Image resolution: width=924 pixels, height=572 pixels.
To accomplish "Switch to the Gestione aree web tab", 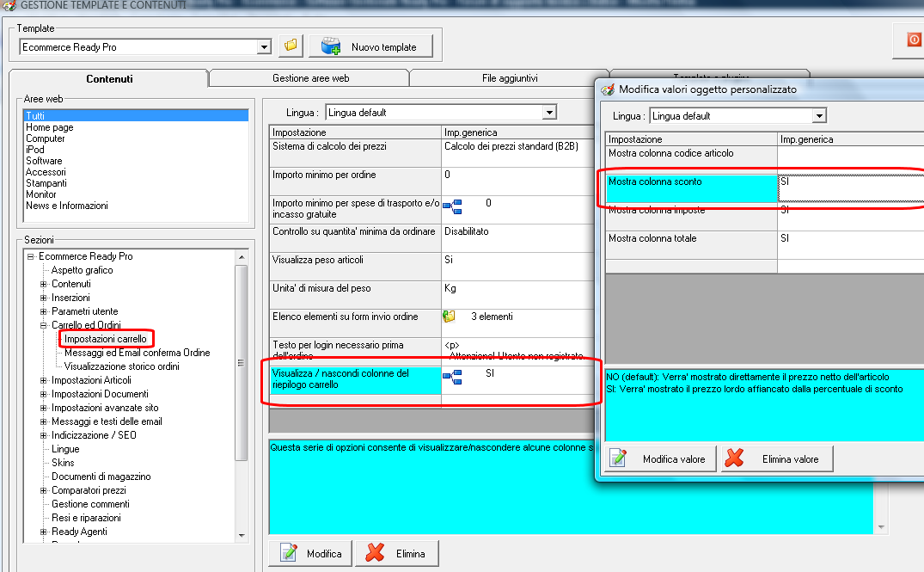I will (310, 77).
